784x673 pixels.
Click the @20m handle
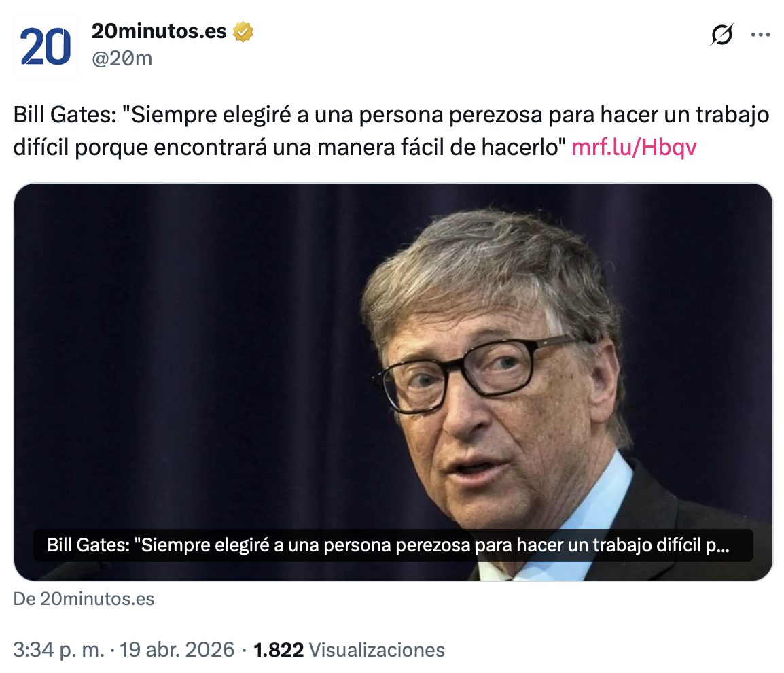tap(122, 58)
